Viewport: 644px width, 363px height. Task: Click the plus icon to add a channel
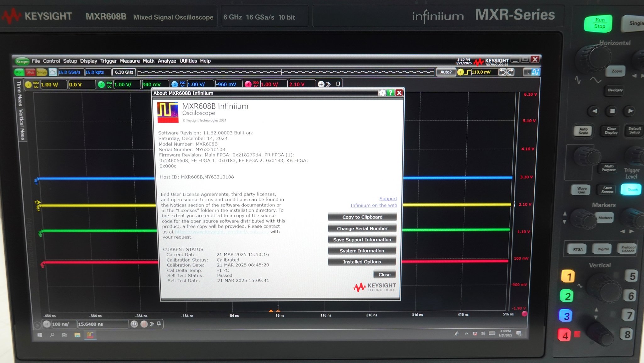click(321, 84)
